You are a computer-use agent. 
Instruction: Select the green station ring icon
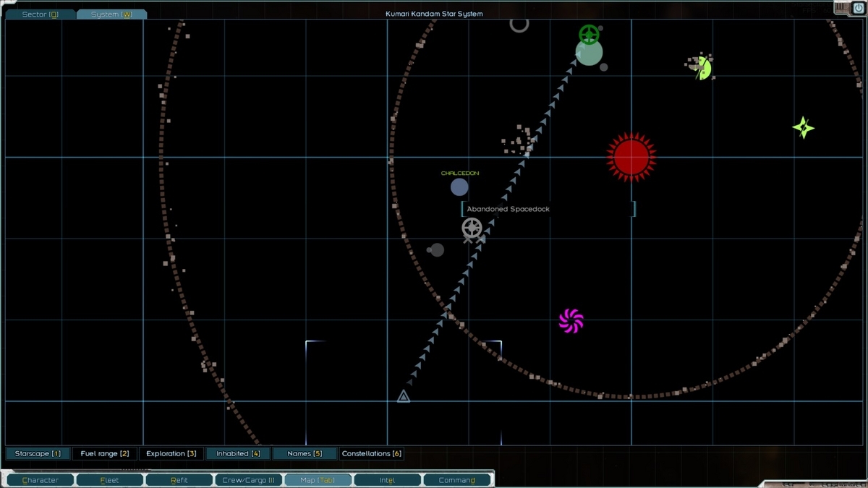pos(589,34)
